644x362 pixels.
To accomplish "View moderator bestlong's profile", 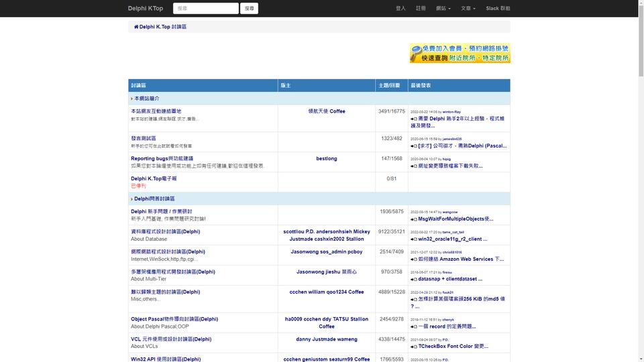I will pos(327,158).
